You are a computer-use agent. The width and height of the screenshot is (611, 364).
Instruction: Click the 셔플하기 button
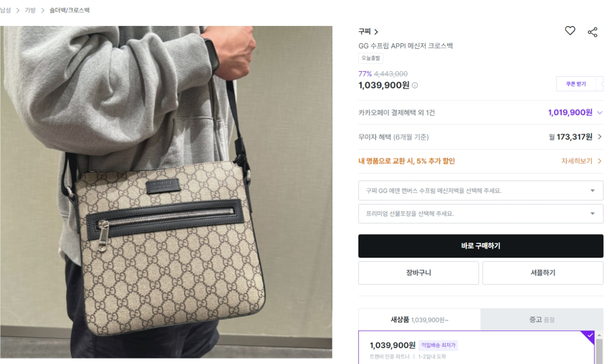(543, 273)
